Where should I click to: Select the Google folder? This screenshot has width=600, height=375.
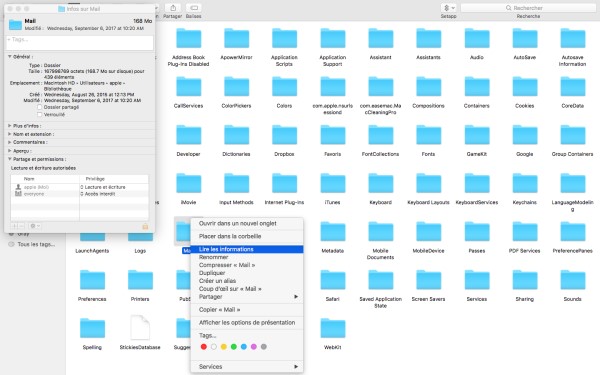[x=525, y=135]
